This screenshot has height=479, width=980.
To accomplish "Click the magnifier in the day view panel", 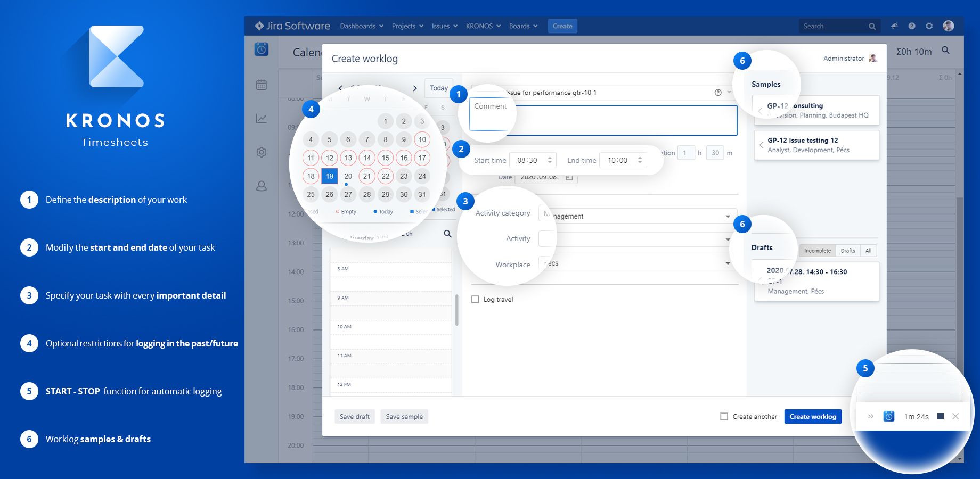I will pos(447,234).
